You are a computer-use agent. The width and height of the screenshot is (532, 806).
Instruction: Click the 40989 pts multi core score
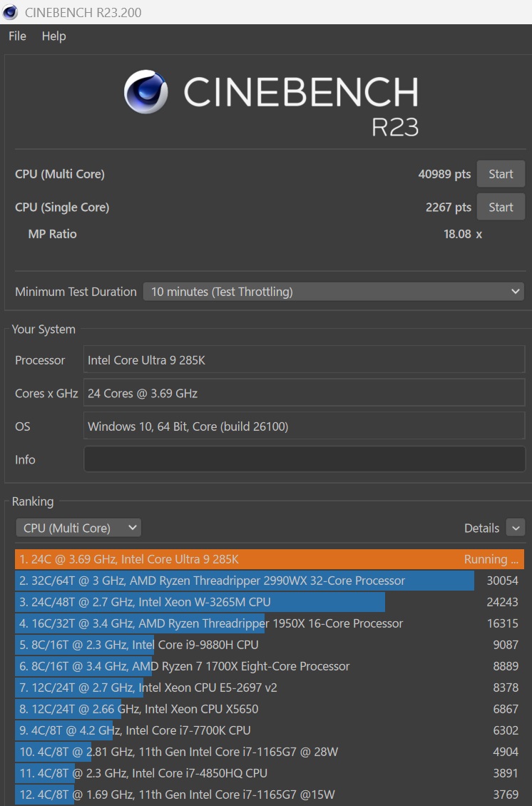[444, 174]
